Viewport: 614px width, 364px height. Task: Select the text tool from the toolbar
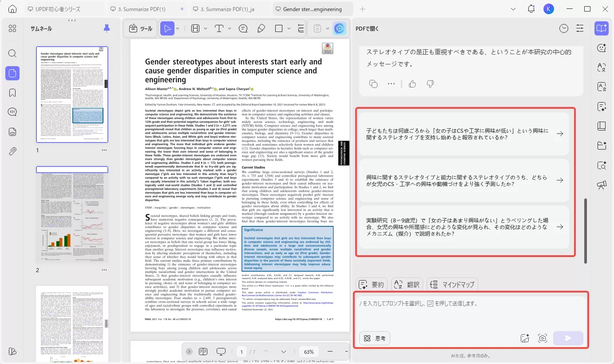click(x=219, y=28)
